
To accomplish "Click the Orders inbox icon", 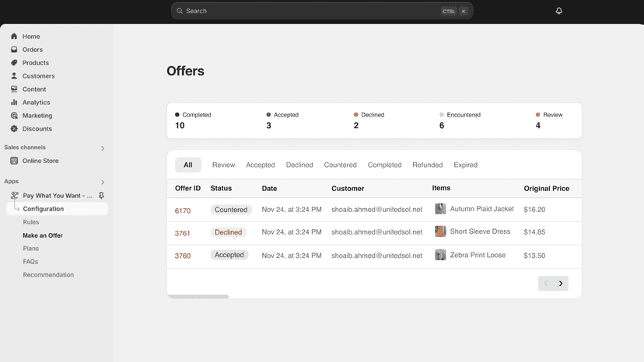I will [x=14, y=49].
